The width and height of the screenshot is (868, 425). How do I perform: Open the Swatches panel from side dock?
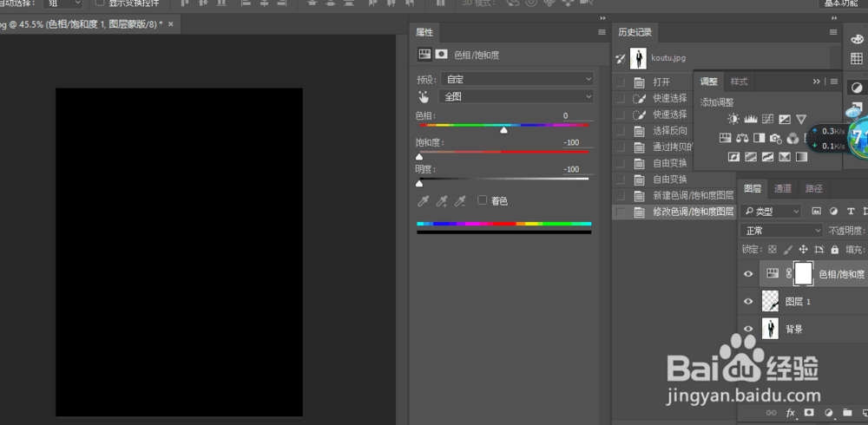coord(857,58)
